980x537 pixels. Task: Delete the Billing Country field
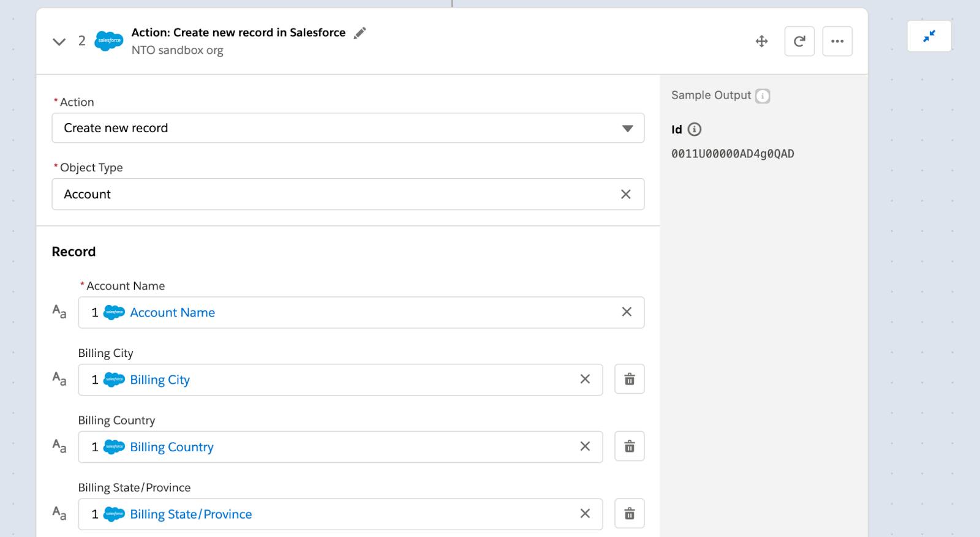(629, 446)
